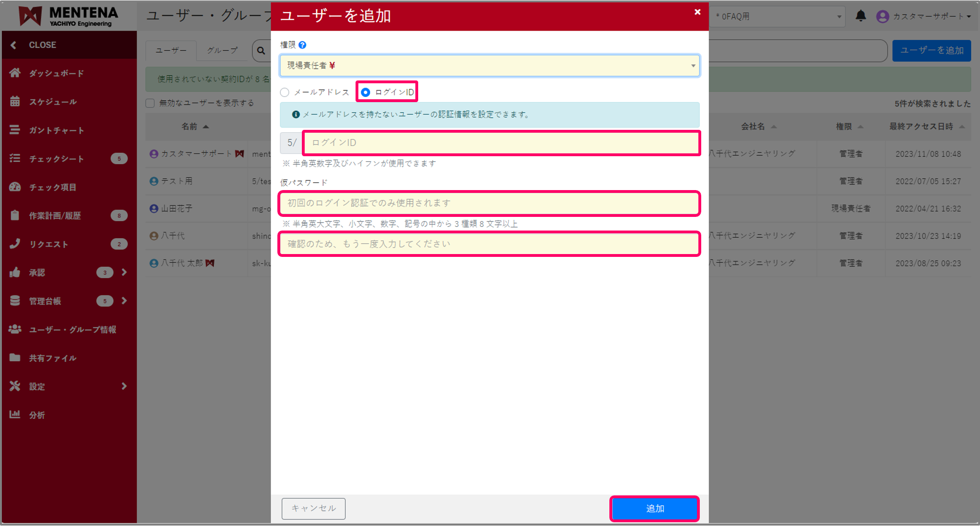The image size is (980, 526).
Task: Expand the 設定 sidebar submenu
Action: point(36,386)
